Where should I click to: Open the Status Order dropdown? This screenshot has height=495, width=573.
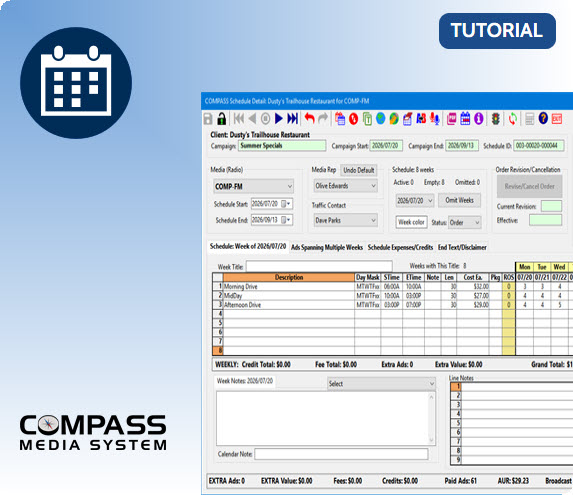464,222
